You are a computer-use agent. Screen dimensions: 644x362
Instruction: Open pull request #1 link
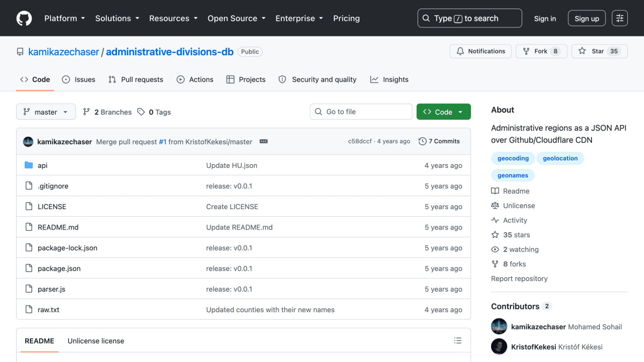163,142
